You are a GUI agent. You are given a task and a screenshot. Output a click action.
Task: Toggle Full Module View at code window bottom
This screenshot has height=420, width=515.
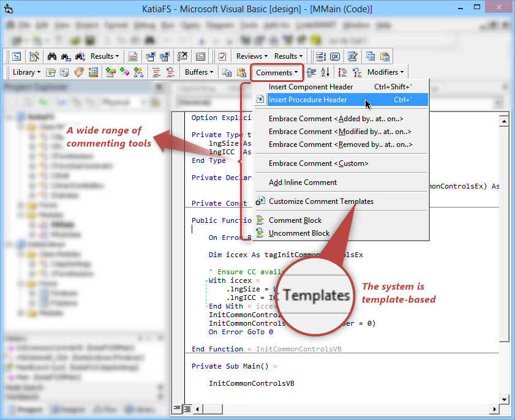click(187, 409)
